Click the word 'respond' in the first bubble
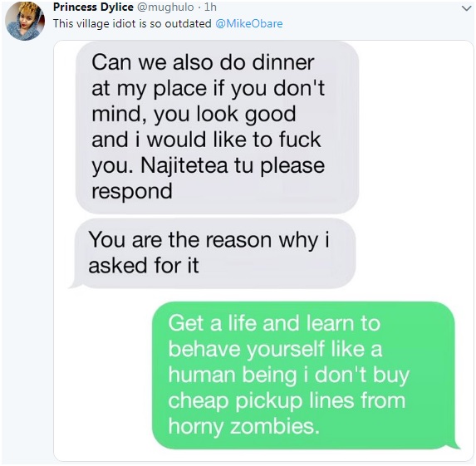This screenshot has height=466, width=476. pos(132,192)
